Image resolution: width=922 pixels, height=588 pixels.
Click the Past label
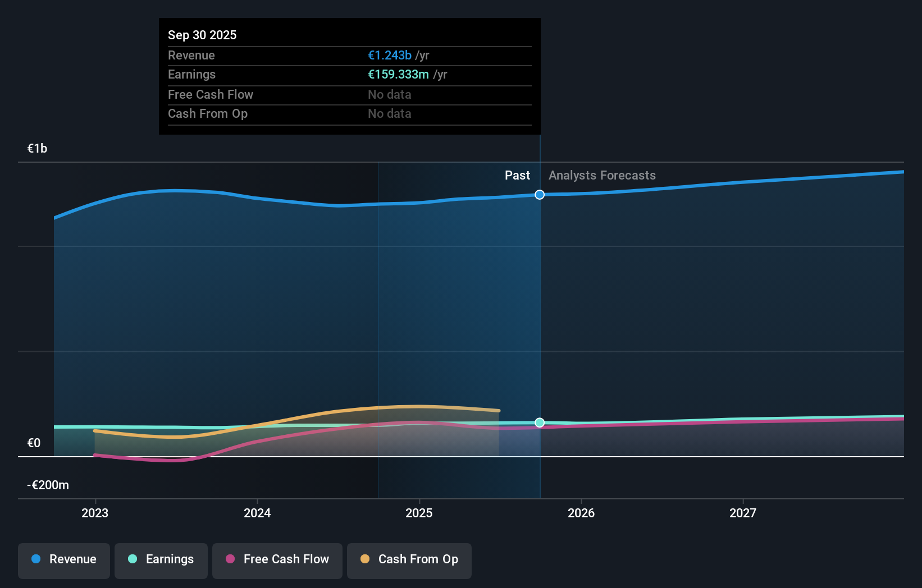[x=517, y=176]
